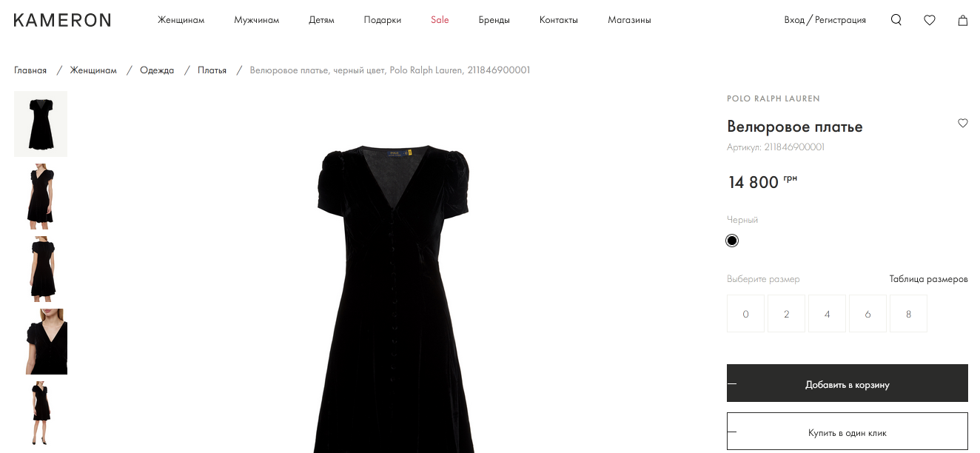The image size is (980, 453).
Task: Add dress to favorites with heart icon
Action: (x=962, y=123)
